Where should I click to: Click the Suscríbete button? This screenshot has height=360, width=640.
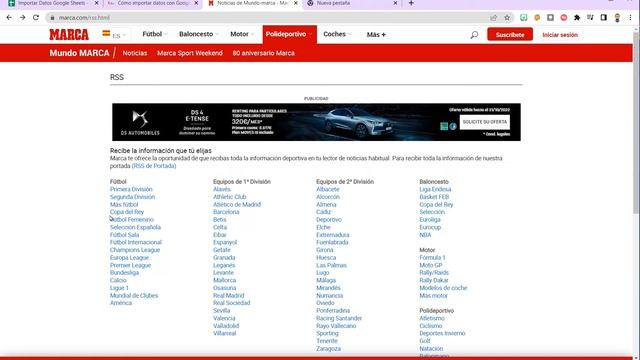tap(510, 35)
